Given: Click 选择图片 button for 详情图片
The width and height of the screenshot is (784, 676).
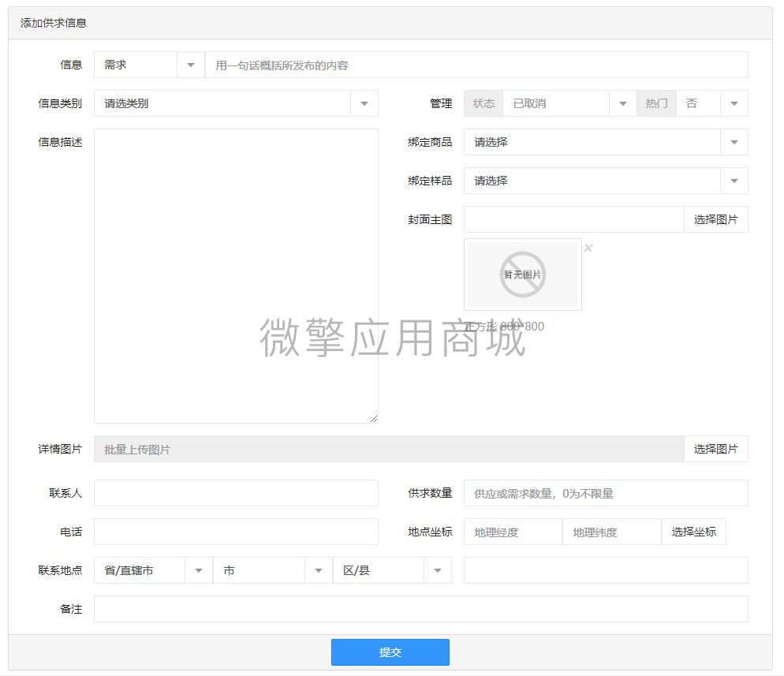Looking at the screenshot, I should (x=716, y=449).
